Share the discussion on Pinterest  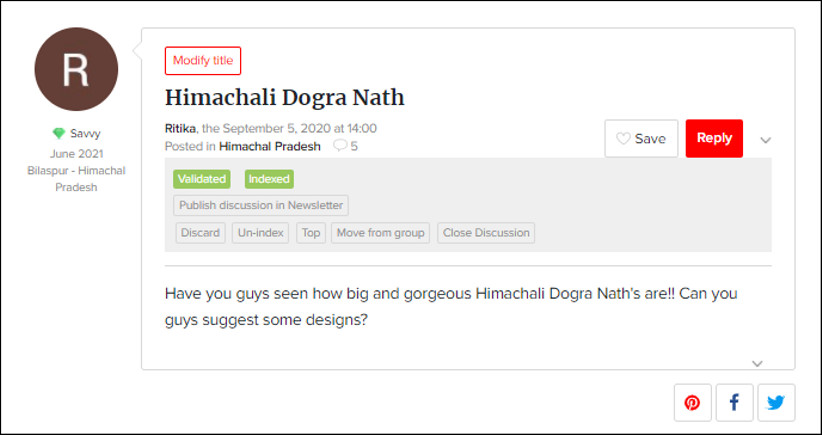[693, 403]
